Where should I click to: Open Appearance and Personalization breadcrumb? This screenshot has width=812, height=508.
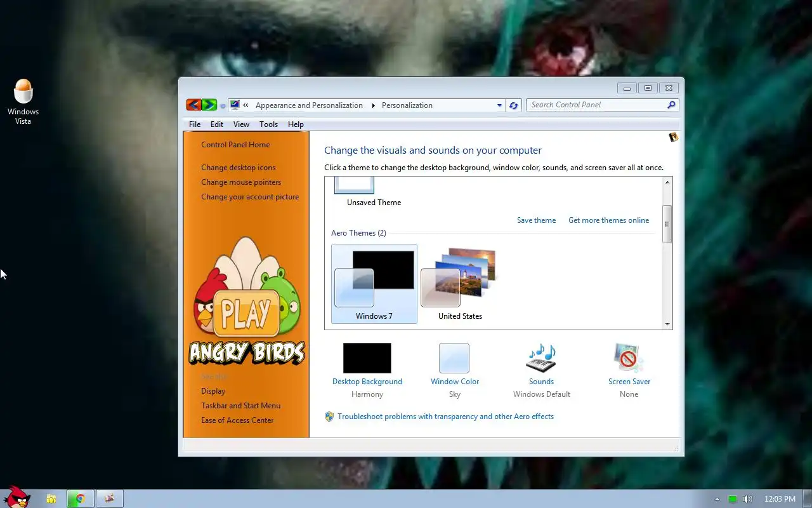[x=309, y=105]
